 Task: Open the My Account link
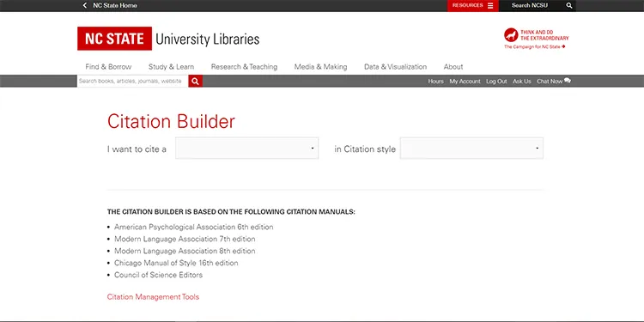[x=465, y=82]
